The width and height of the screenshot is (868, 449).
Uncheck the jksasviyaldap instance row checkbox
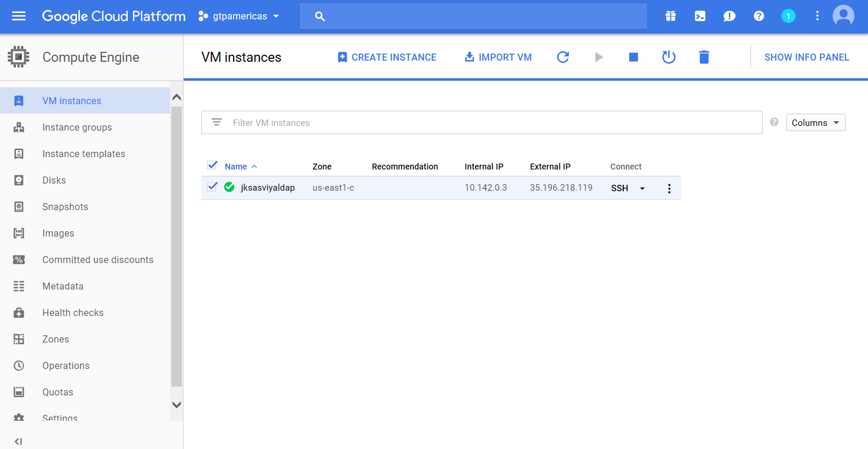pyautogui.click(x=212, y=187)
